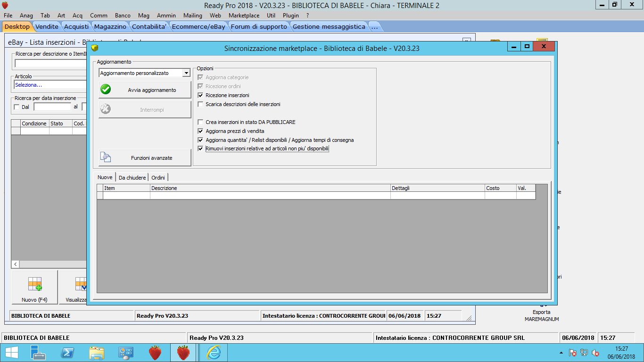The height and width of the screenshot is (362, 644).
Task: Tick the Dal date filter checkbox
Action: (17, 107)
